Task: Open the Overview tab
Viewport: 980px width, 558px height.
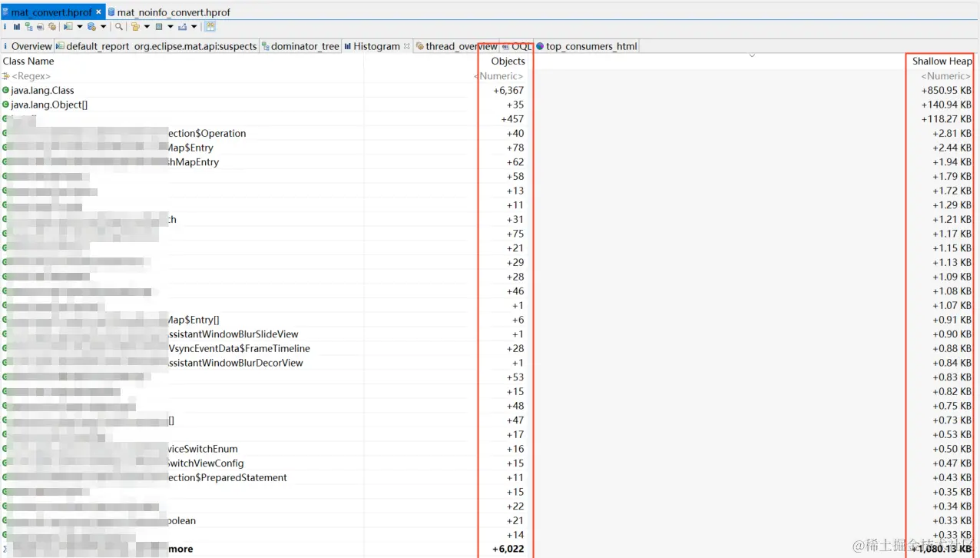Action: [27, 46]
